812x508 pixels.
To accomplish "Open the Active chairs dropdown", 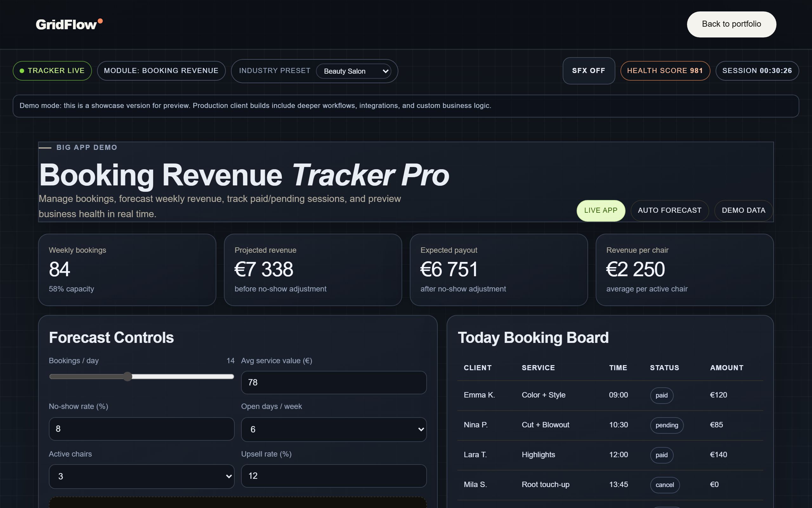I will tap(141, 476).
